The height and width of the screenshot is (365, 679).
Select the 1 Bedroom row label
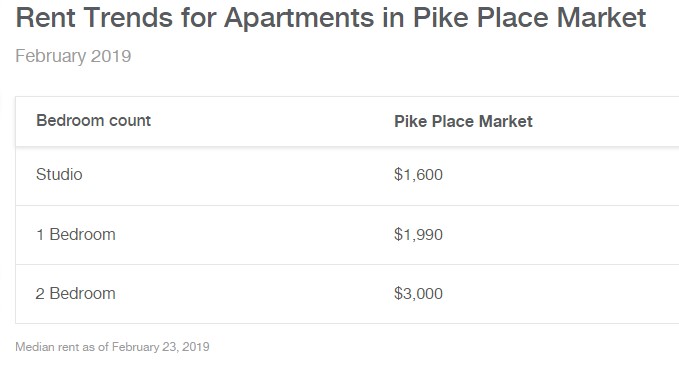pos(76,234)
